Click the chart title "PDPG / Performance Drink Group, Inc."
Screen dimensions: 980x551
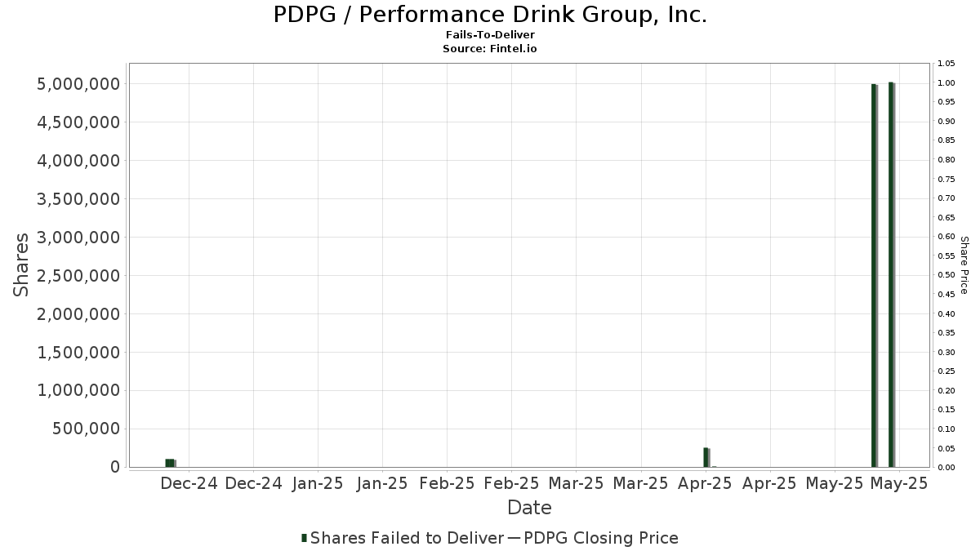coord(490,15)
